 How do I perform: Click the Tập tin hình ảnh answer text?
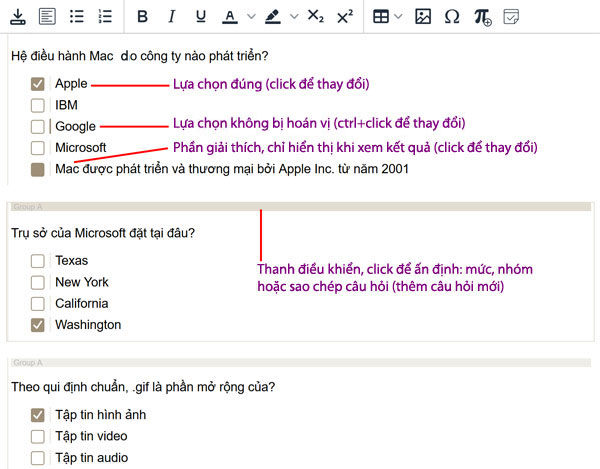(101, 415)
